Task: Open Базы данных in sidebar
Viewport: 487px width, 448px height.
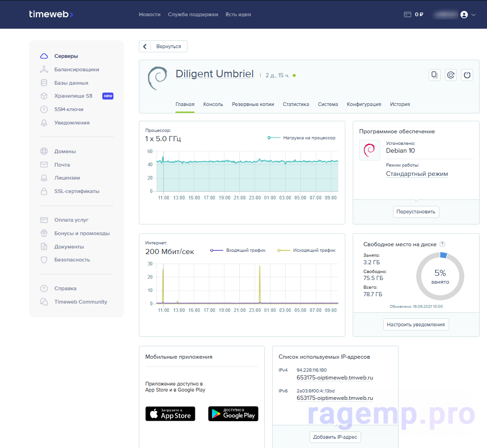Action: coord(71,83)
